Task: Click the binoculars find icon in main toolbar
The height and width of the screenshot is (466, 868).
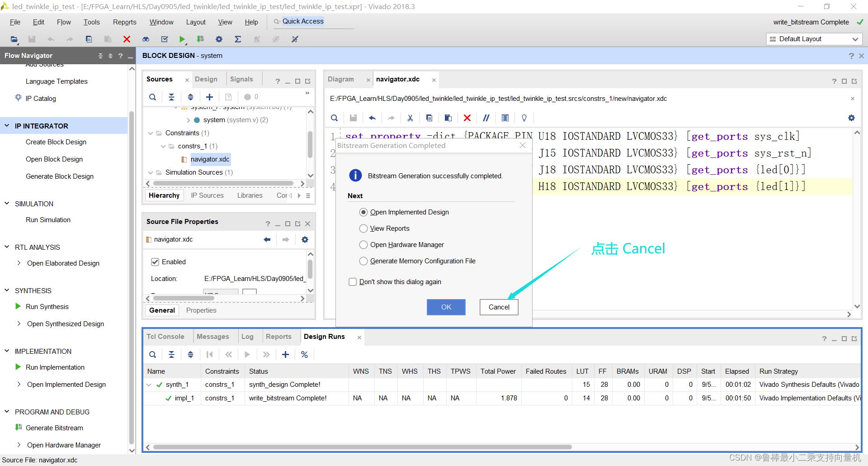Action: (146, 39)
